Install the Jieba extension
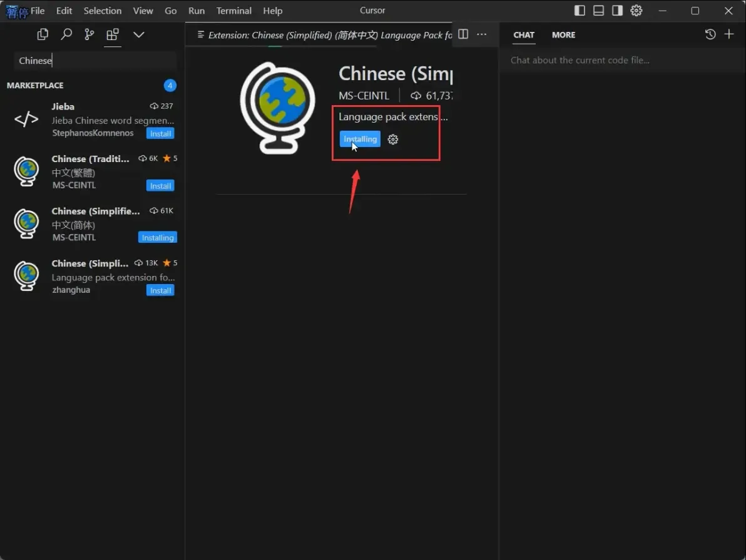Viewport: 746px width, 560px height. 160,133
